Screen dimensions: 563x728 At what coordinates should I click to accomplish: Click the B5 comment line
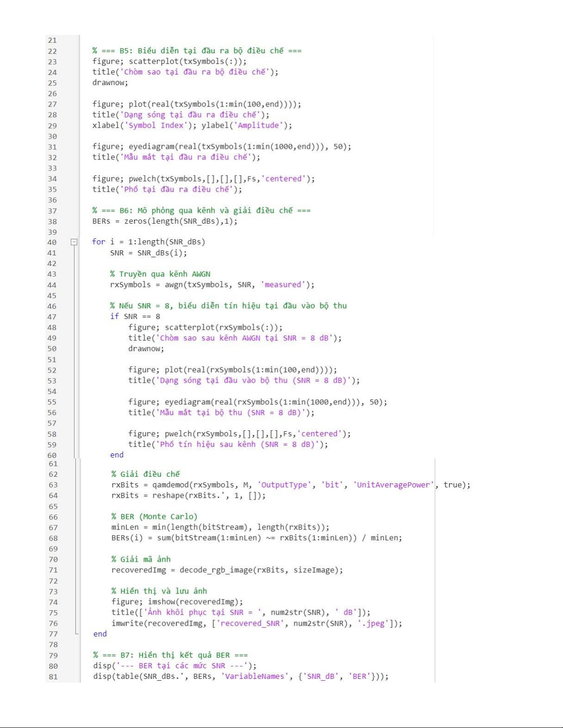(197, 51)
